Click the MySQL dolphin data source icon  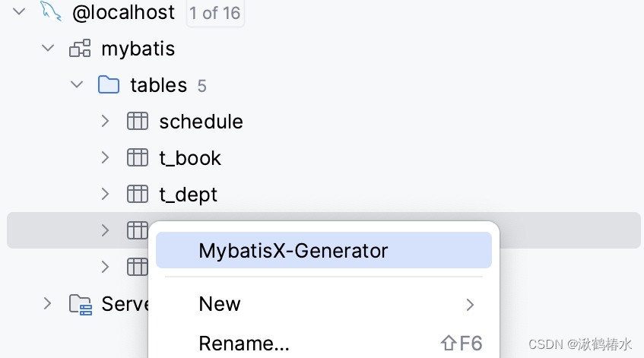(51, 12)
